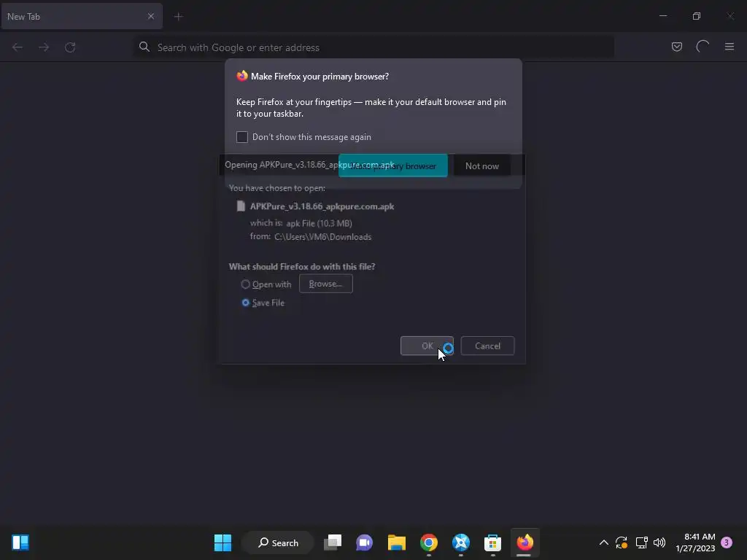This screenshot has width=747, height=560.
Task: Open the taskbar Search box
Action: [278, 542]
